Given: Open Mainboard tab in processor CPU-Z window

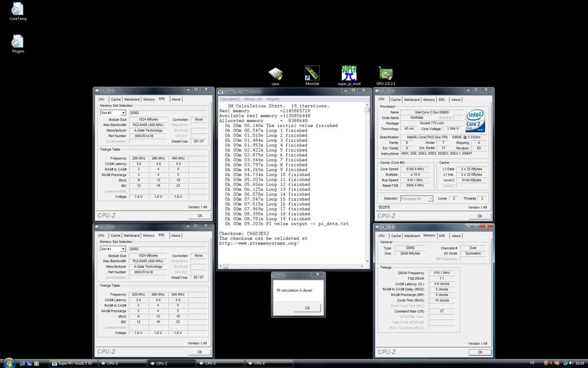Looking at the screenshot, I should coord(412,100).
